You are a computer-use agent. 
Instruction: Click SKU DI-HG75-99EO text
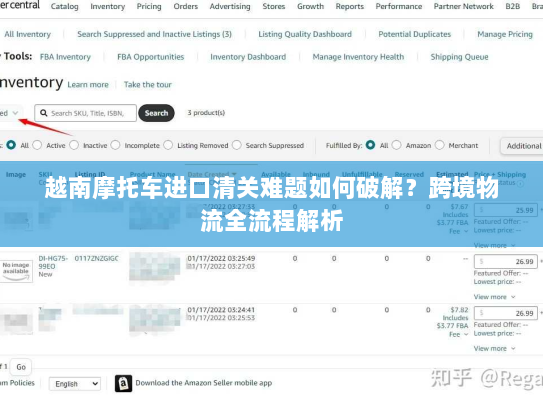(53, 262)
